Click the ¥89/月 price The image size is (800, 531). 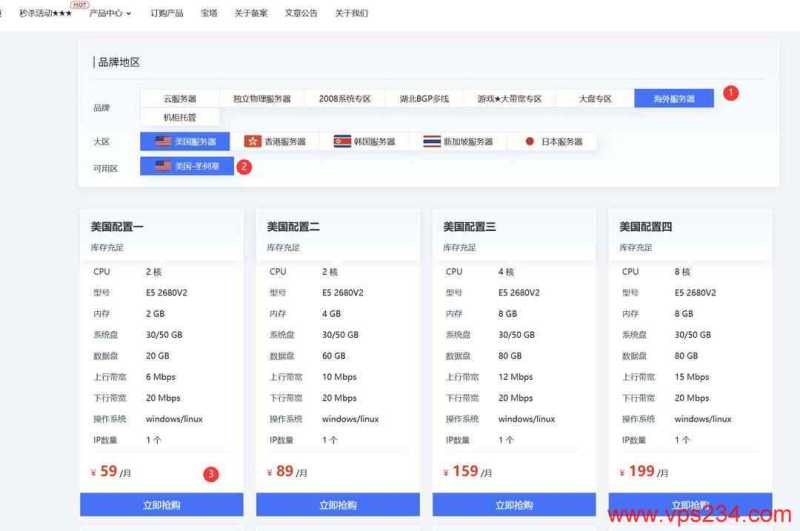pyautogui.click(x=287, y=471)
